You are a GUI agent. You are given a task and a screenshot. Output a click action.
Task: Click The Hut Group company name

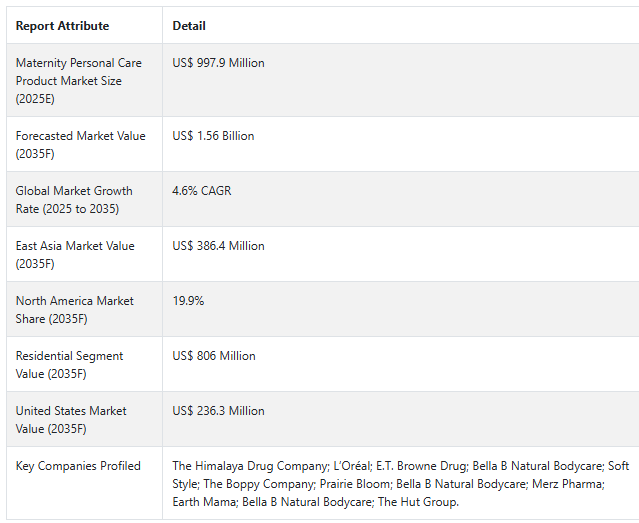[x=419, y=502]
